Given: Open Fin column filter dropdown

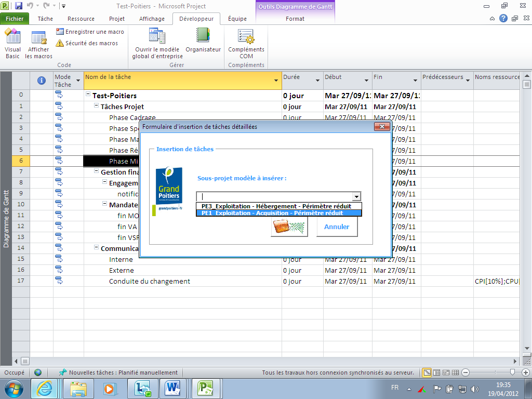Looking at the screenshot, I should pyautogui.click(x=415, y=81).
